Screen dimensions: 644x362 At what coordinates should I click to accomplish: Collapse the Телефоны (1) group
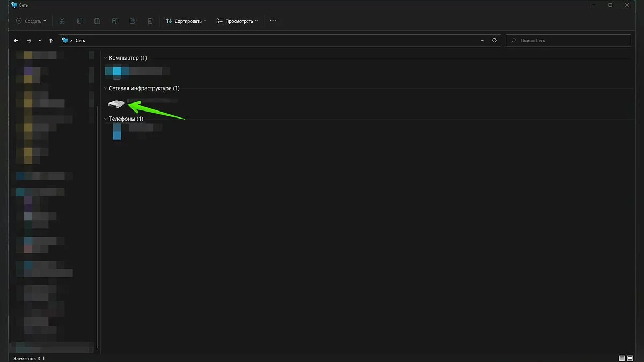coord(105,119)
